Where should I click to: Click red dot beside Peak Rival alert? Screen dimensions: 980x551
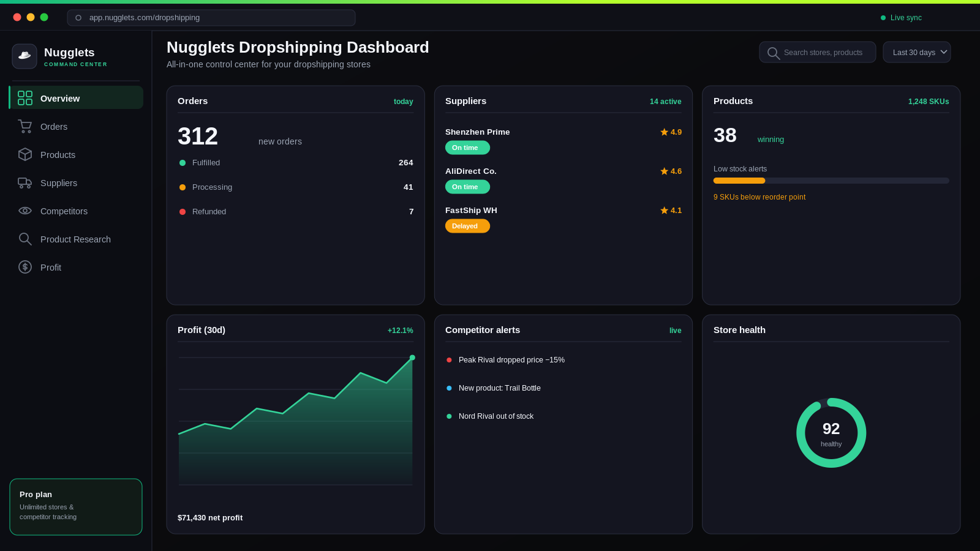tap(449, 360)
